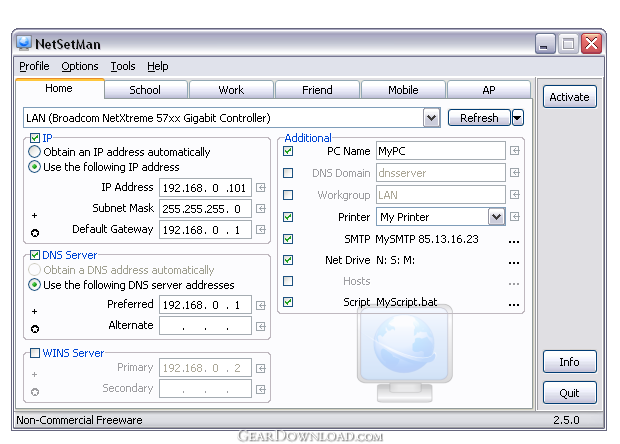
Task: Enable the WINS Server checkbox
Action: click(35, 353)
